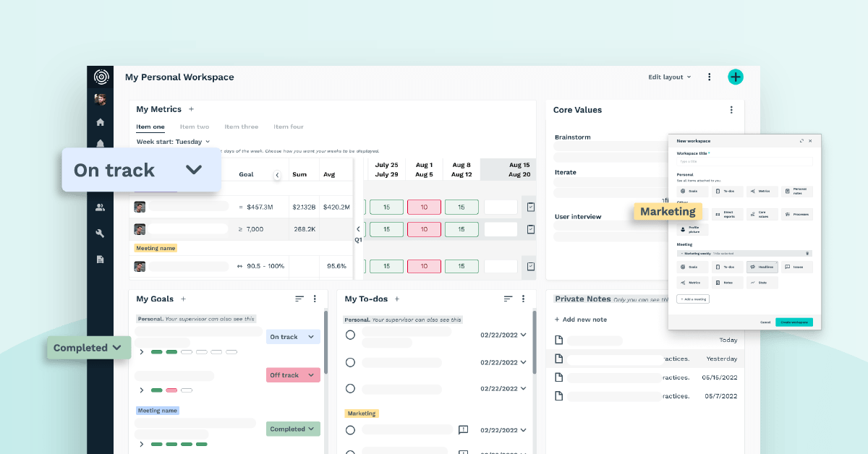
Task: Add a new metric with plus icon
Action: tap(191, 109)
